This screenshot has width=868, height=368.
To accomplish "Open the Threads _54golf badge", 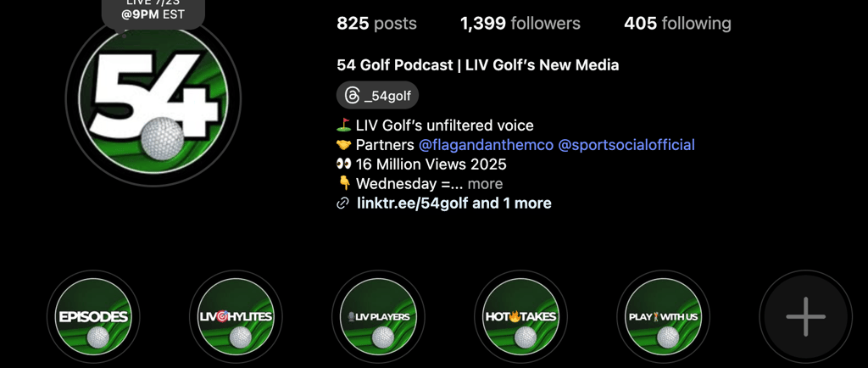I will click(377, 96).
